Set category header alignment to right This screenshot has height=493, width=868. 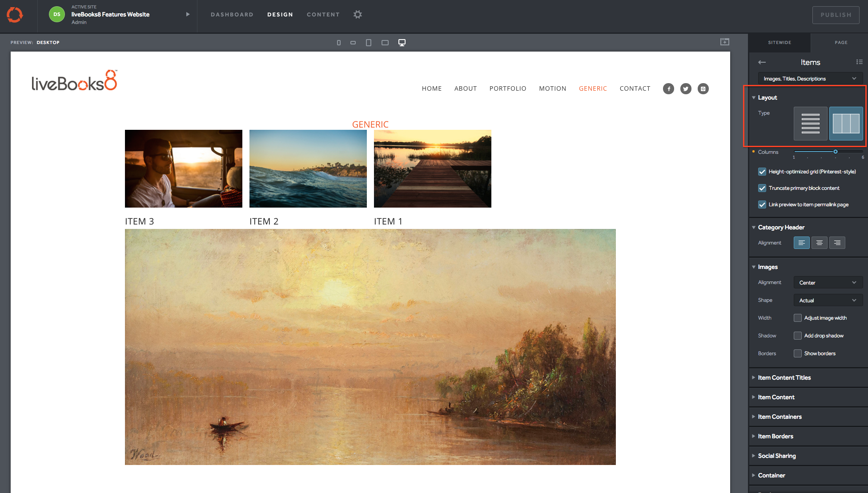click(837, 243)
